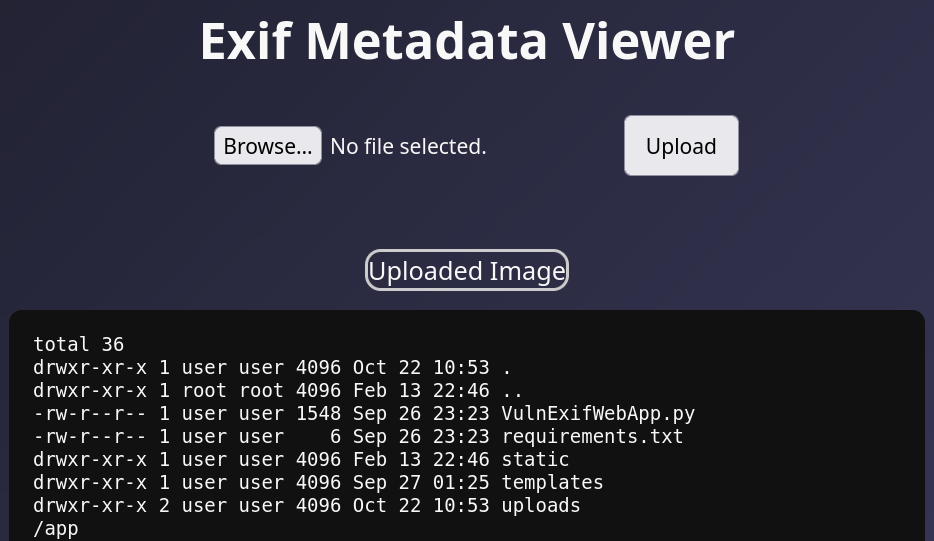934x541 pixels.
Task: Select the Uploaded Image box
Action: 467,271
